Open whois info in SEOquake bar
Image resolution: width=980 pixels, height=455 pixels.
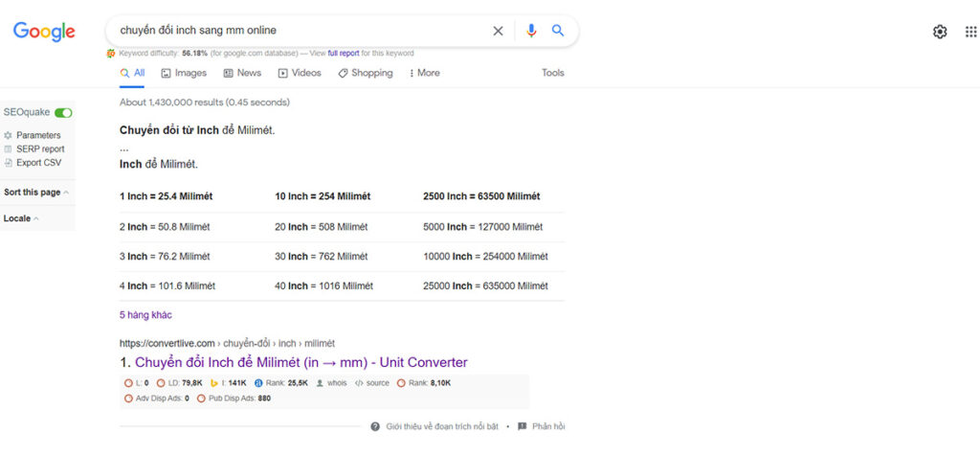331,383
